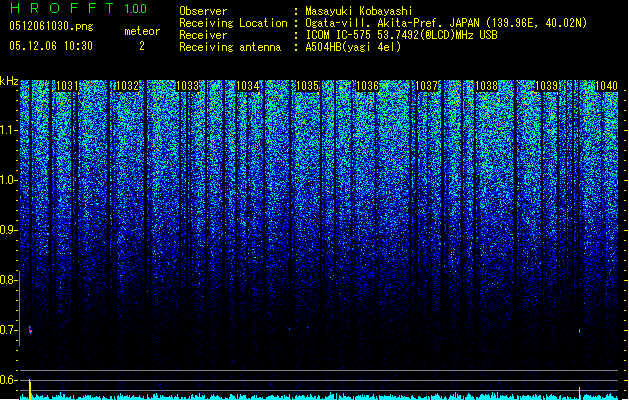Click the red meteor echo near 0.7 kHz

[x=30, y=330]
